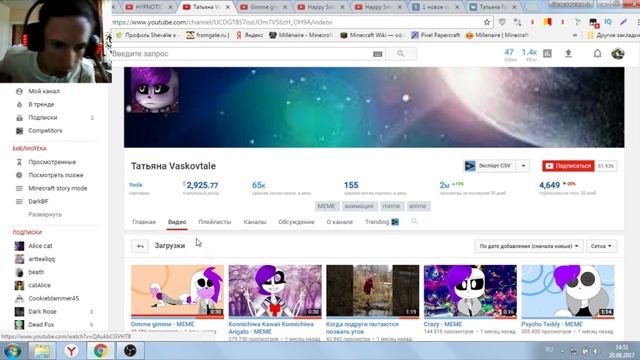Viewport: 640px width, 360px height.
Task: Launch Yandex browser from the taskbar
Action: pyautogui.click(x=71, y=351)
